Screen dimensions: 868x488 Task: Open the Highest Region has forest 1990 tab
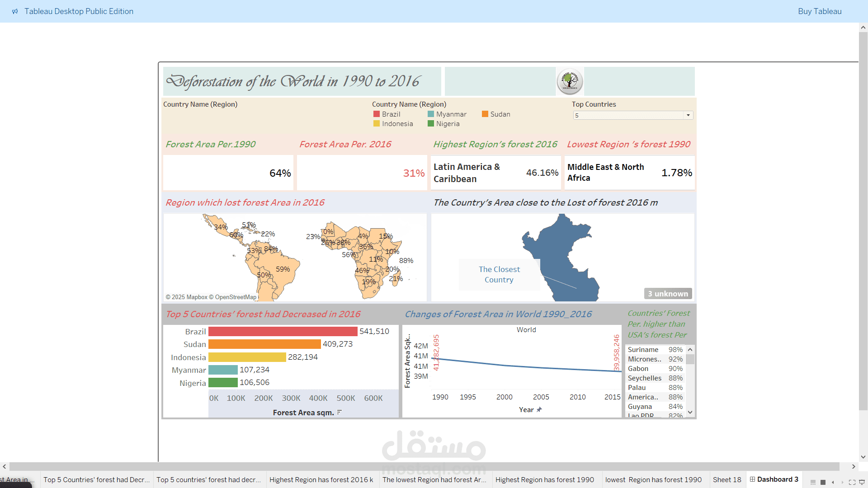544,479
